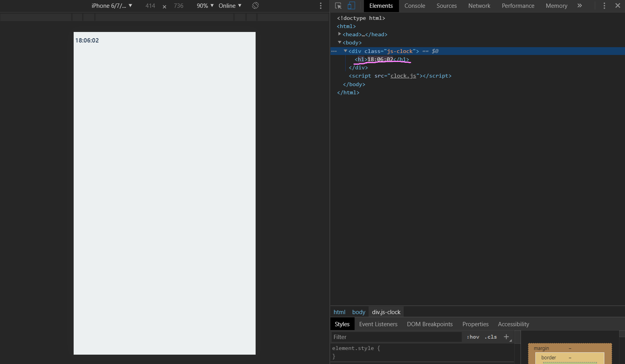
Task: Close the DevTools panel
Action: (x=618, y=6)
